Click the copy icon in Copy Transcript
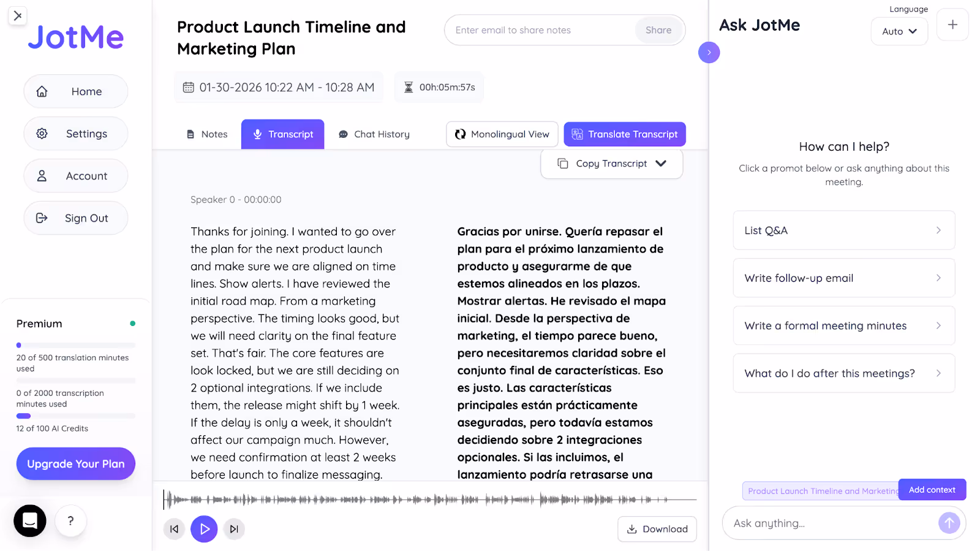The image size is (980, 551). (x=563, y=164)
